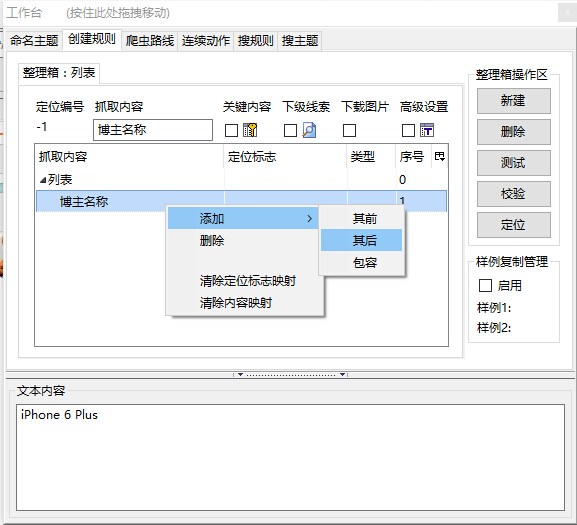
Task: Click the 样例2: label
Action: click(x=494, y=327)
